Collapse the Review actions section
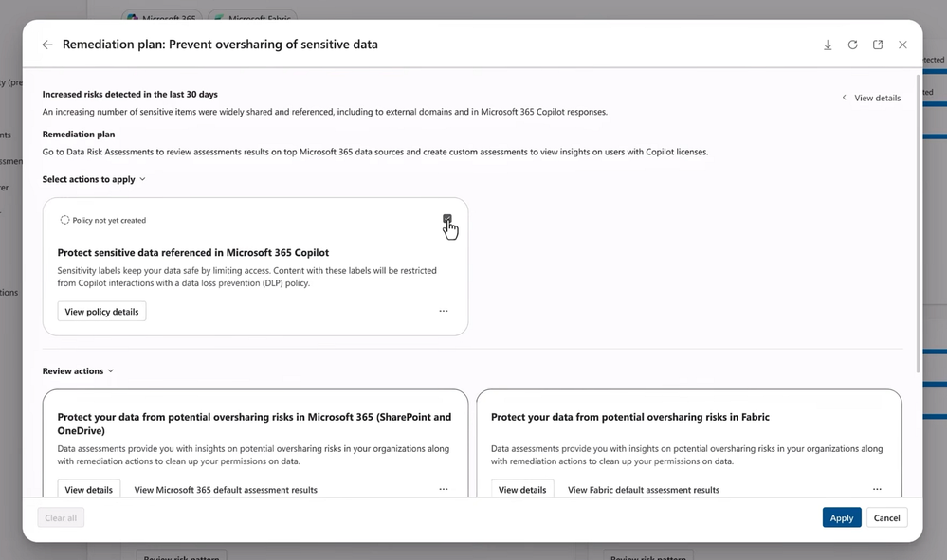This screenshot has width=947, height=560. tap(110, 371)
